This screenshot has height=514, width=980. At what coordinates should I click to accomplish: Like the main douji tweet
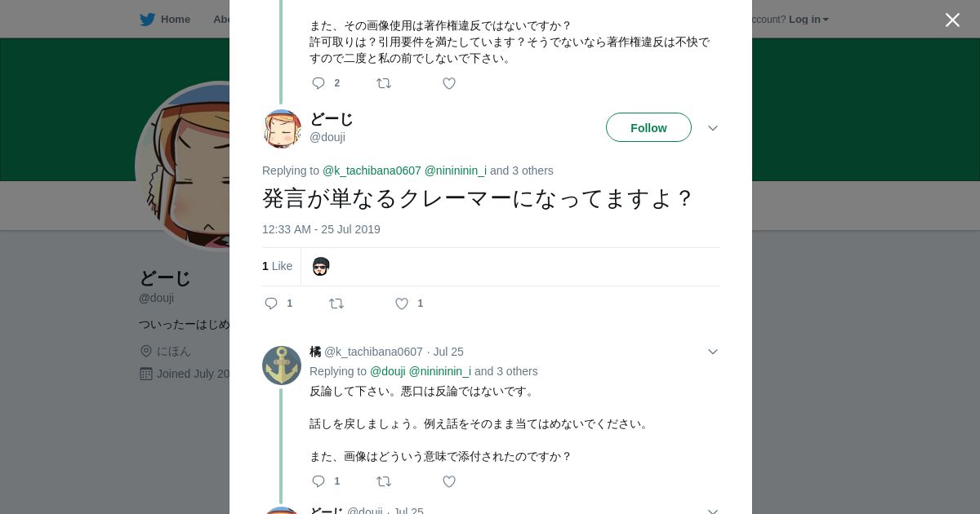pos(402,304)
